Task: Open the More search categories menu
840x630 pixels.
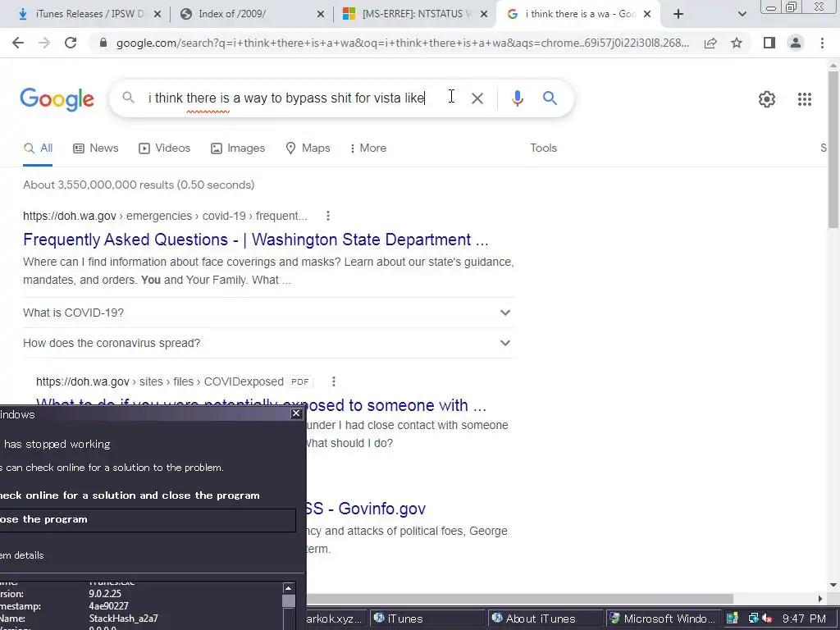Action: (x=368, y=148)
